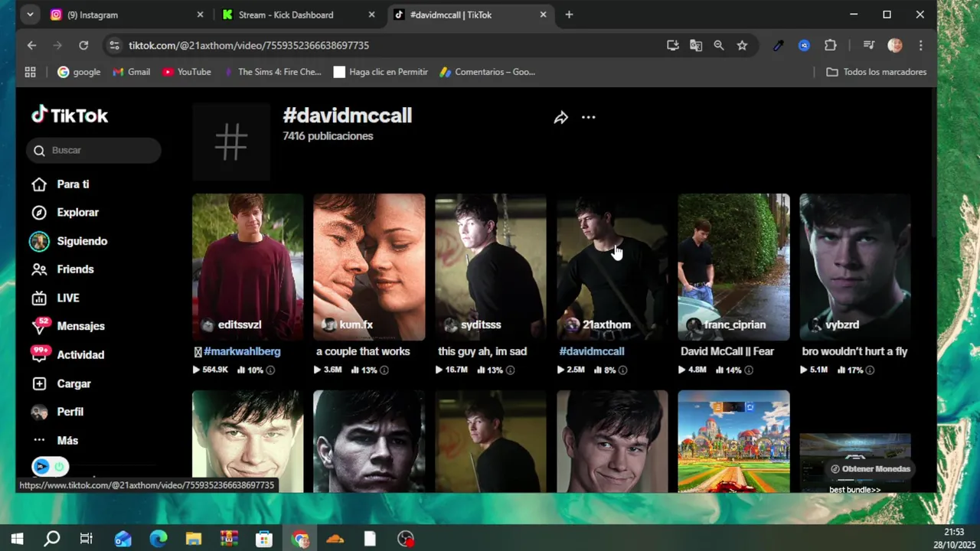The height and width of the screenshot is (551, 980).
Task: Open the Gmail bookmark
Action: pyautogui.click(x=132, y=72)
